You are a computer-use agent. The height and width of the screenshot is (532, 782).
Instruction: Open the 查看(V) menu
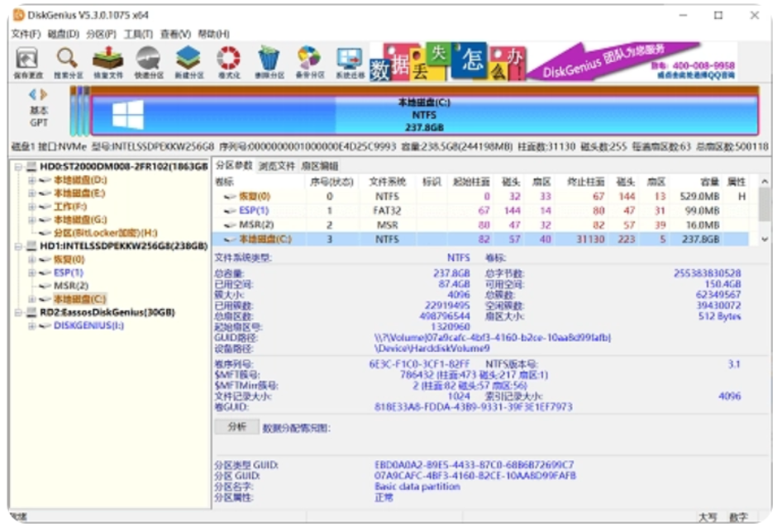point(175,34)
